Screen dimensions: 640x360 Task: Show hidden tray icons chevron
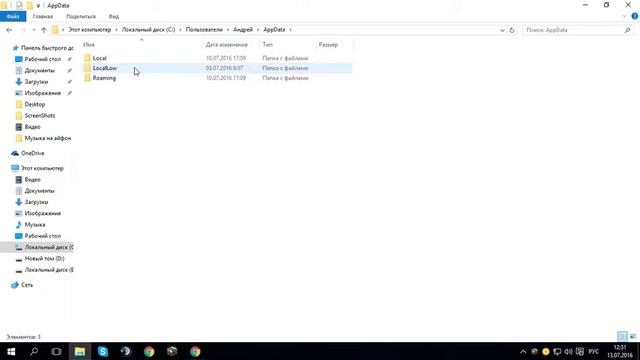[x=523, y=352]
